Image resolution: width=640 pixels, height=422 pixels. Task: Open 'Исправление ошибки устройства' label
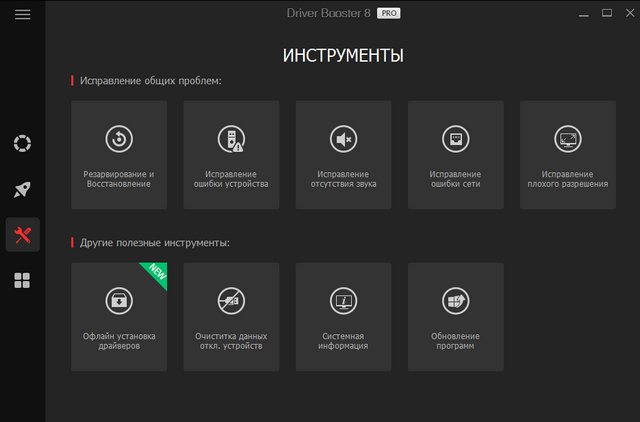tap(231, 179)
